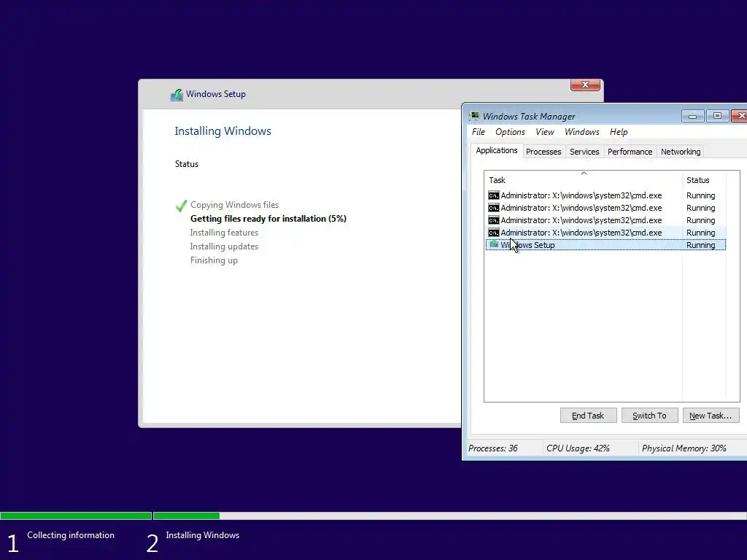Minimize the Windows Task Manager window
Screen dimensions: 747x560
click(693, 116)
